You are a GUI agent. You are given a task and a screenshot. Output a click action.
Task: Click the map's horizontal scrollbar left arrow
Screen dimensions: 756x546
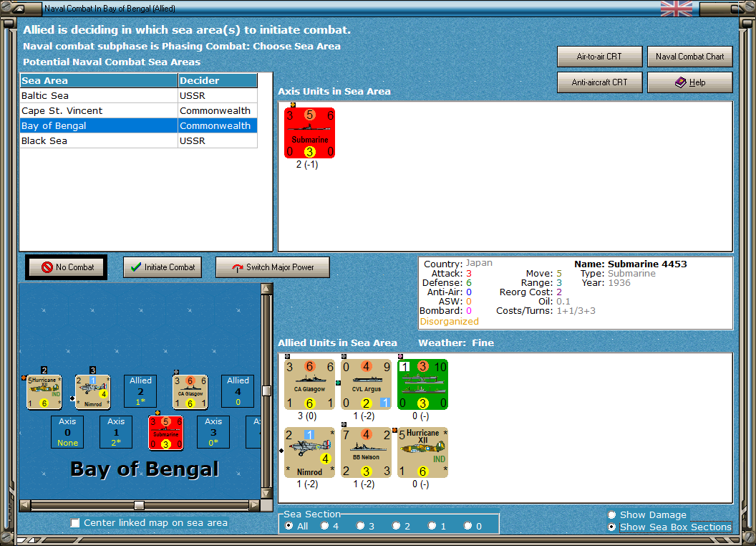tap(25, 505)
